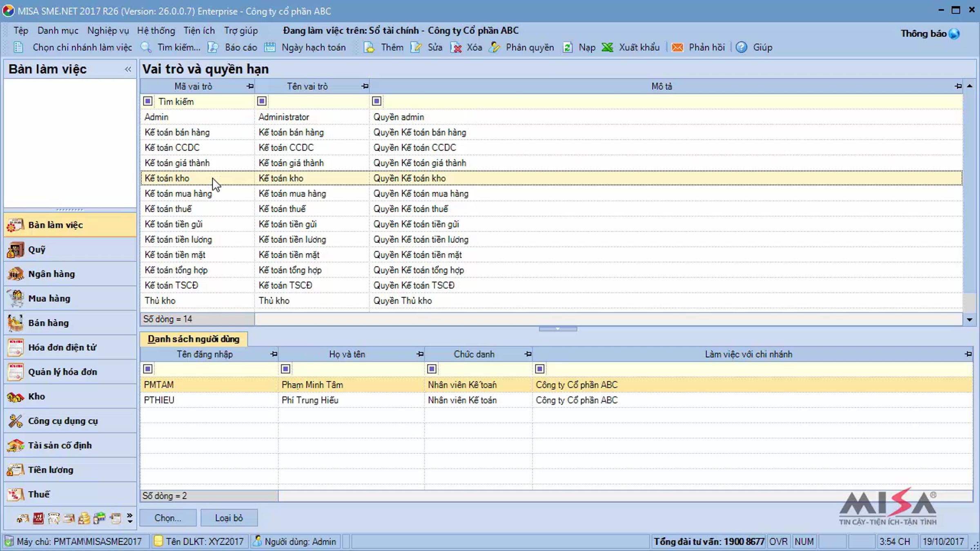Open the filter operator for Mã vai trò
This screenshot has width=980, height=551.
[148, 101]
